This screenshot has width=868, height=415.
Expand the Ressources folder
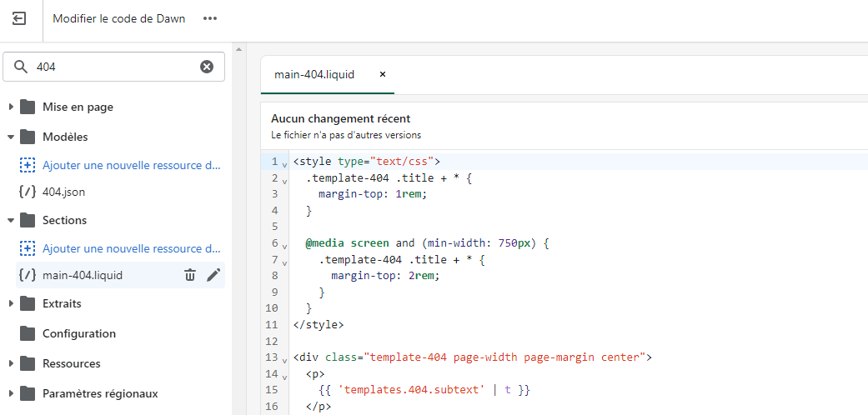pos(11,363)
